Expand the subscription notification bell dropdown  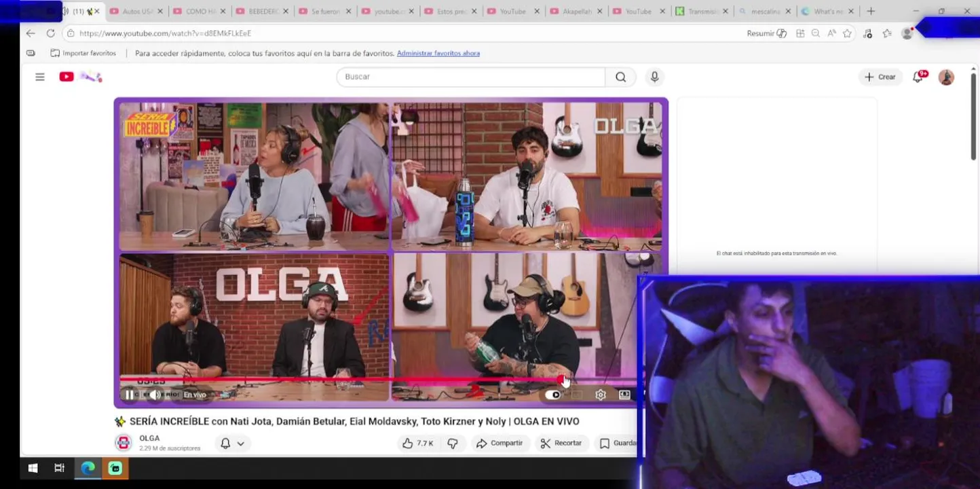[232, 443]
